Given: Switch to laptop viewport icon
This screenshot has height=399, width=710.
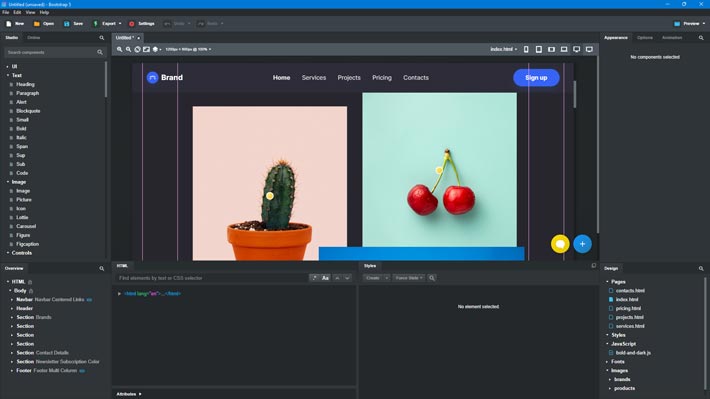Looking at the screenshot, I should pyautogui.click(x=564, y=49).
